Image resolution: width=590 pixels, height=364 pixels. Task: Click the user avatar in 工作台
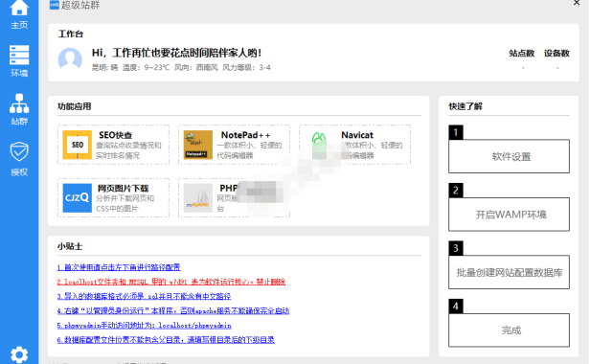(x=70, y=59)
